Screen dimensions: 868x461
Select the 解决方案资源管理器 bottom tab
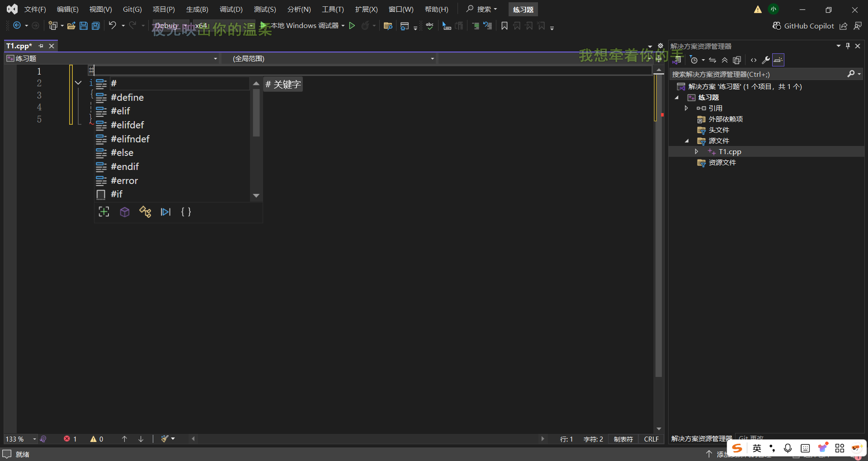coord(701,438)
